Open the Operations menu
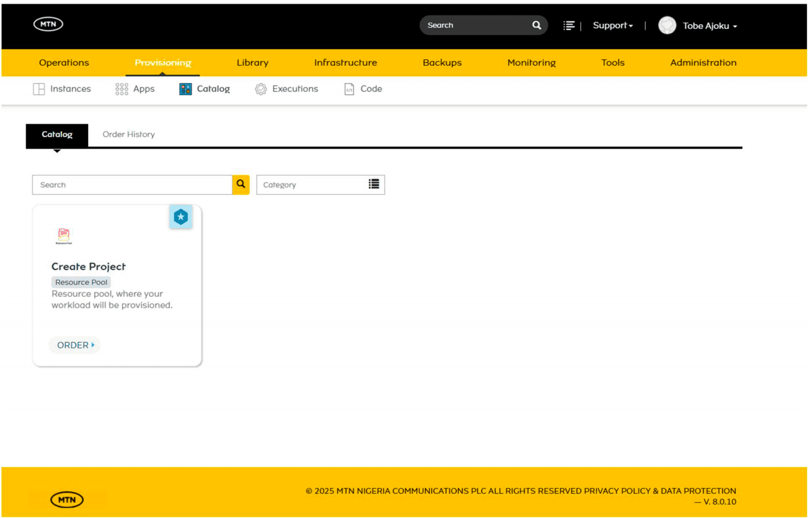 point(64,62)
